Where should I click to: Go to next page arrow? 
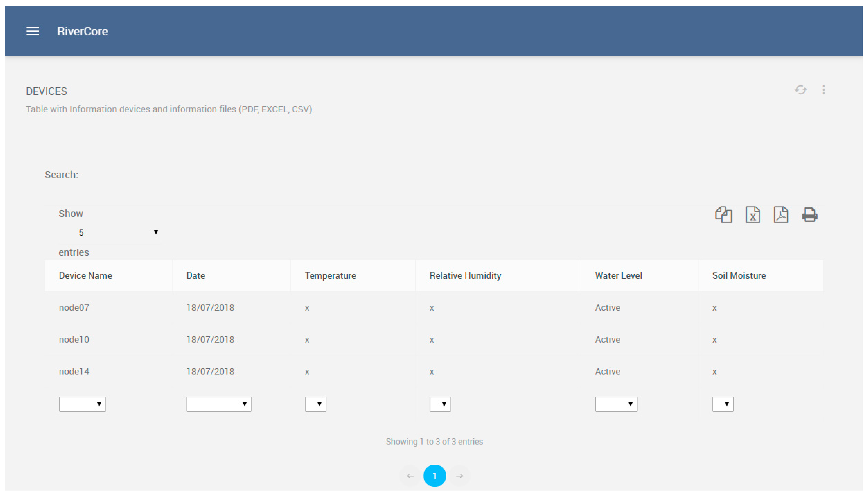[459, 476]
